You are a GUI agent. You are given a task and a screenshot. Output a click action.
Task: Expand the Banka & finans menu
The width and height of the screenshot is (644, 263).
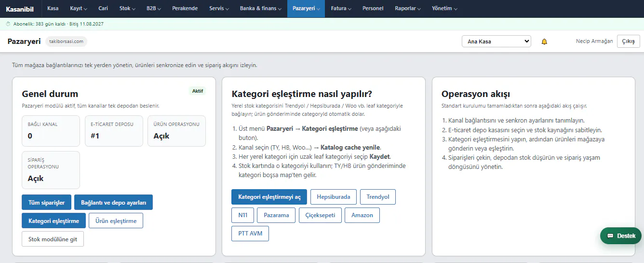tap(260, 8)
